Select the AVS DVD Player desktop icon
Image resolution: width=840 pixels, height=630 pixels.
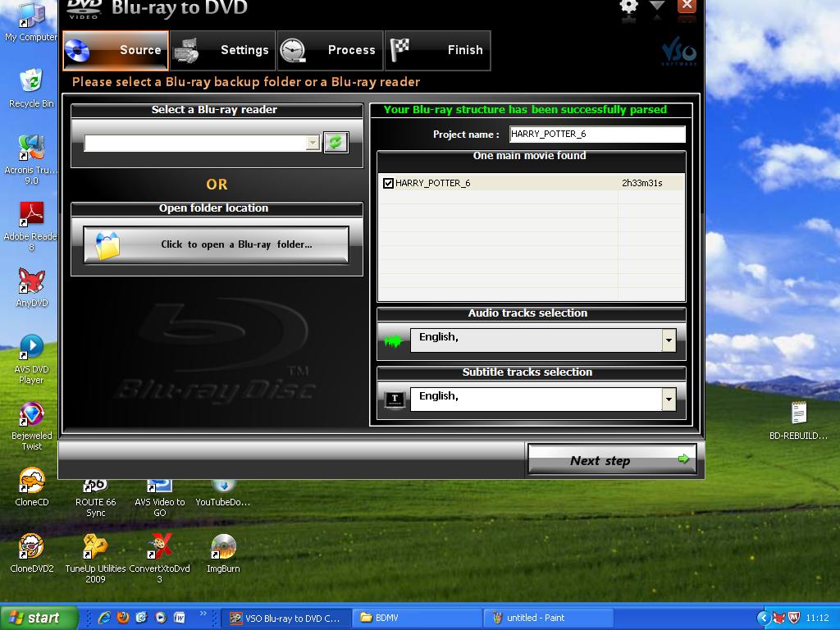click(31, 359)
